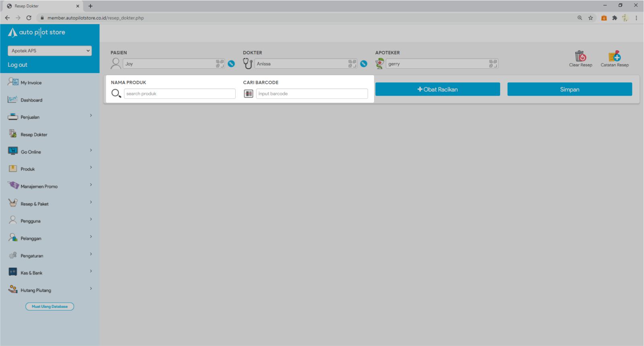This screenshot has height=346, width=644.
Task: Click the barcode icon next to Cari Barcode
Action: pos(249,94)
